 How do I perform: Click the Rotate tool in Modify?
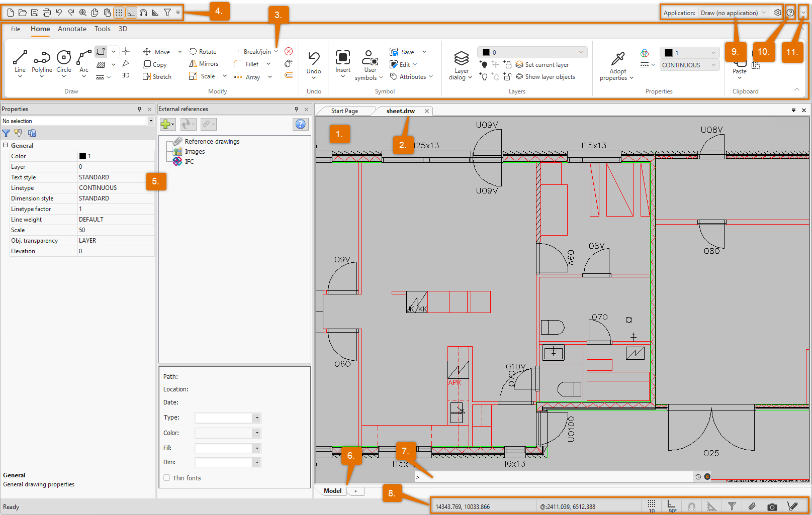pyautogui.click(x=203, y=52)
